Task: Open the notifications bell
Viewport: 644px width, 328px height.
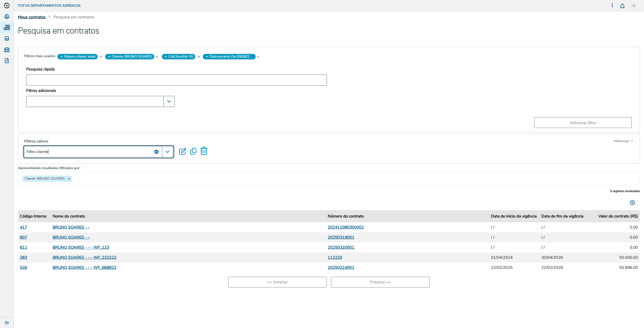Action: pyautogui.click(x=622, y=6)
